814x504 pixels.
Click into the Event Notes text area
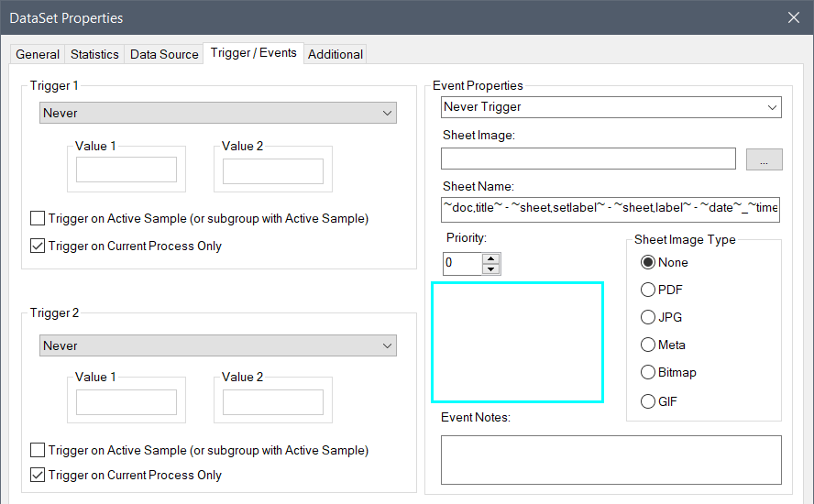[x=610, y=459]
